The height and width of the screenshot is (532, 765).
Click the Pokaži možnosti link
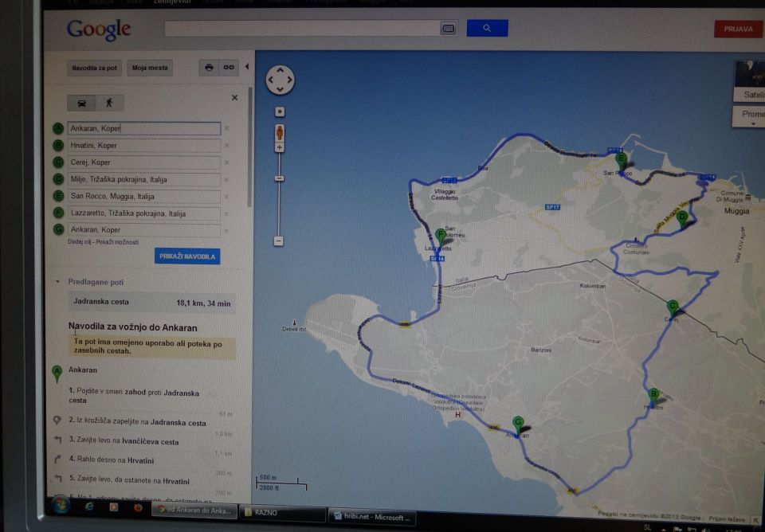[117, 242]
